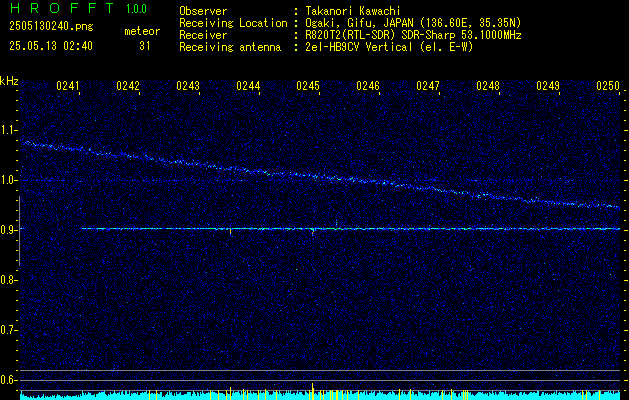Click the Observer label
This screenshot has width=629, height=400.
click(203, 11)
